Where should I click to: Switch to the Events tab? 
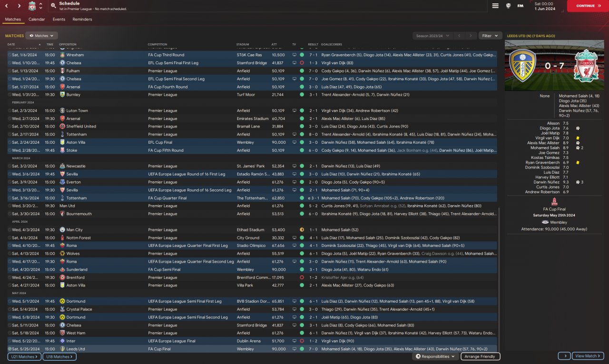[59, 20]
